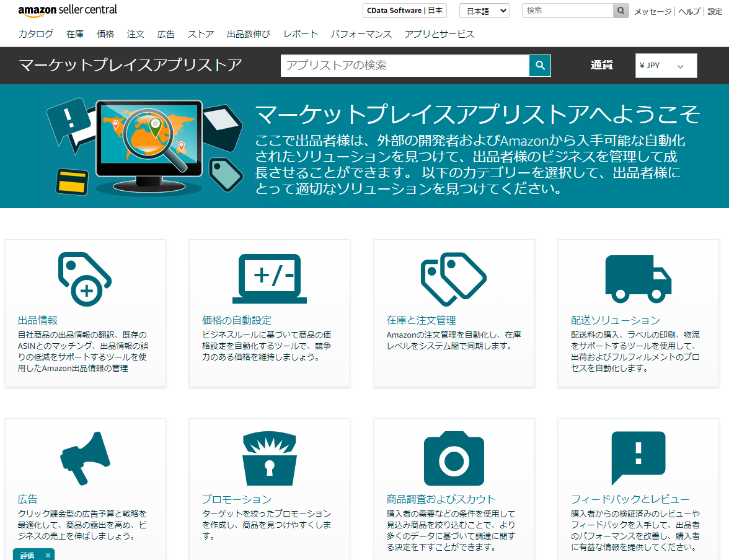The height and width of the screenshot is (560, 729).
Task: Open the ¥ JPY currency dropdown
Action: click(x=666, y=66)
